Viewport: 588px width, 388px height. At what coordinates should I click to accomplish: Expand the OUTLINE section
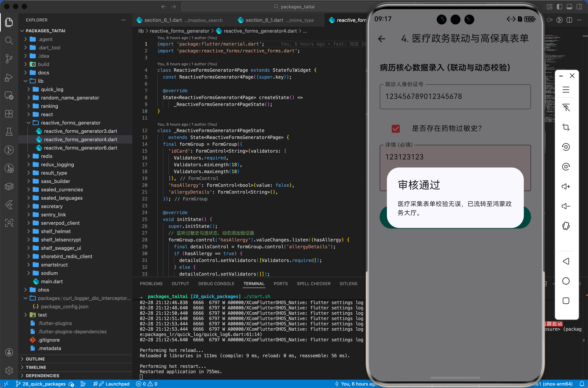(35, 359)
